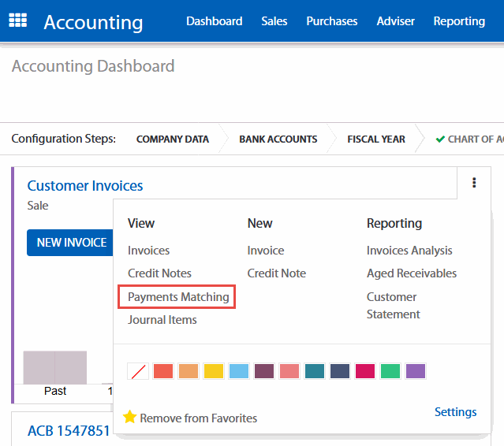504x446 pixels.
Task: Select the no-color slashed swatch
Action: point(138,371)
